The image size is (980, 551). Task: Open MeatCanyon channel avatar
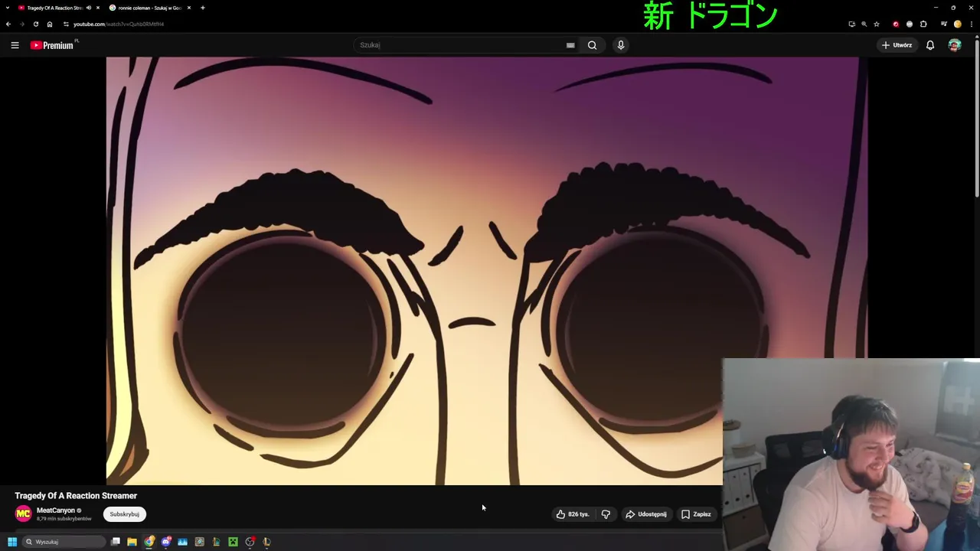[x=24, y=514]
